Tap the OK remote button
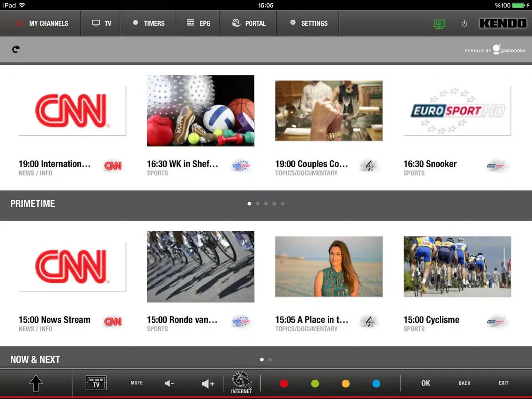 click(426, 383)
